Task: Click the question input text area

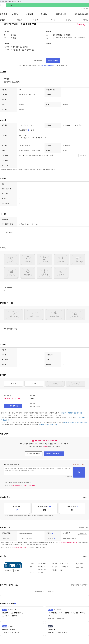Action: point(38,471)
